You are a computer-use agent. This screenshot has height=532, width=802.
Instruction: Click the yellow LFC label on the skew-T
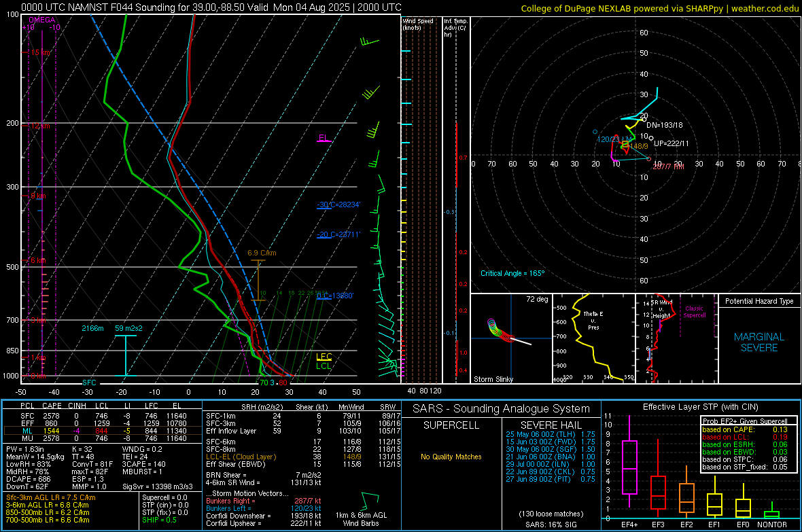click(x=324, y=357)
